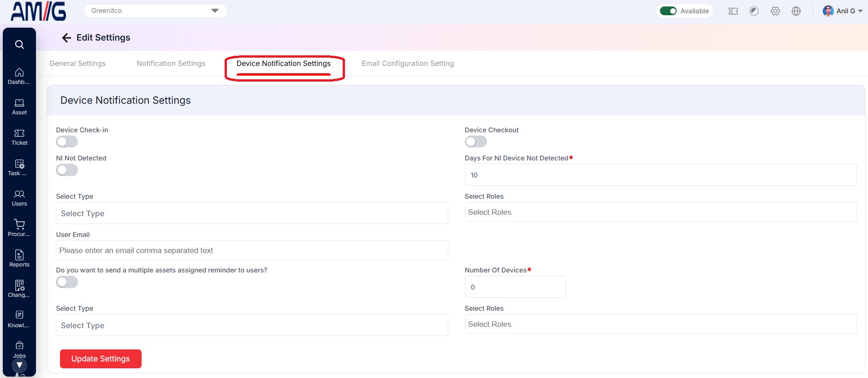Select the Device Notification Settings tab
868x378 pixels.
tap(284, 64)
